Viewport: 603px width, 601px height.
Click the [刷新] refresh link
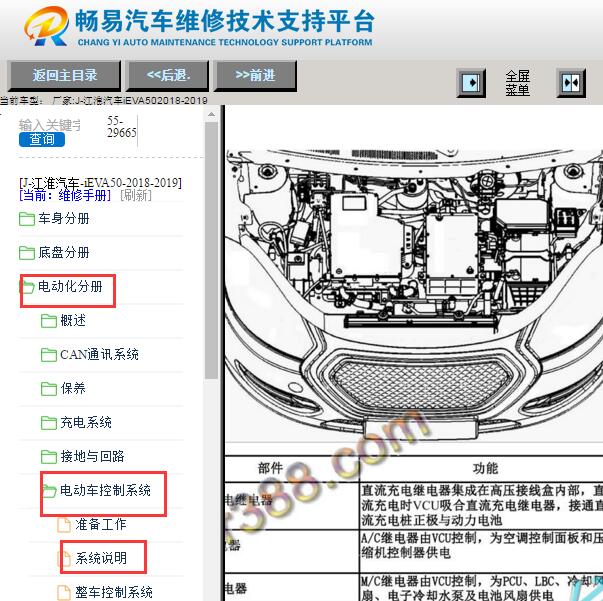(x=136, y=195)
